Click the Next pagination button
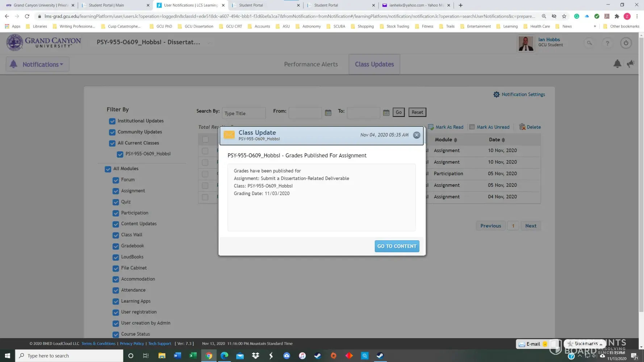Viewport: 644px width, 362px height. (x=531, y=226)
